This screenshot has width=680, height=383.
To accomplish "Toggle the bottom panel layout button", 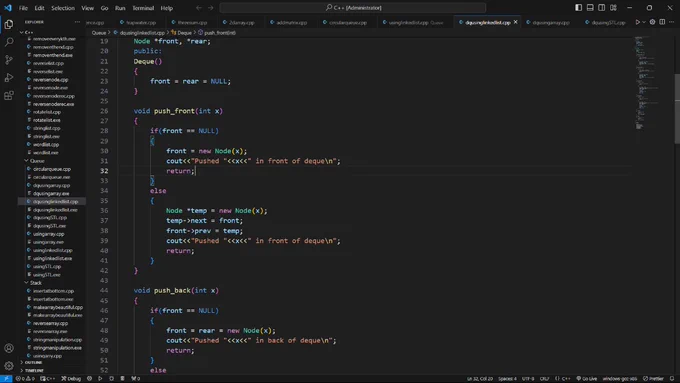I will pyautogui.click(x=590, y=8).
